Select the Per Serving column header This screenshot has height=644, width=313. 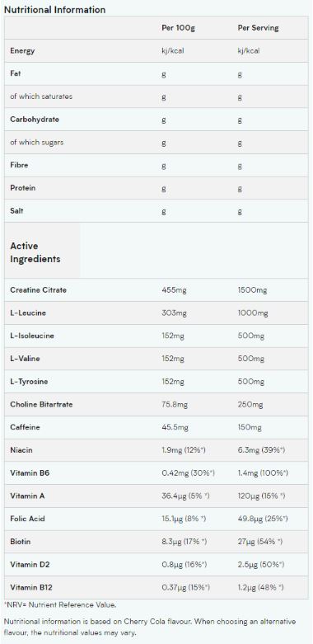(258, 28)
